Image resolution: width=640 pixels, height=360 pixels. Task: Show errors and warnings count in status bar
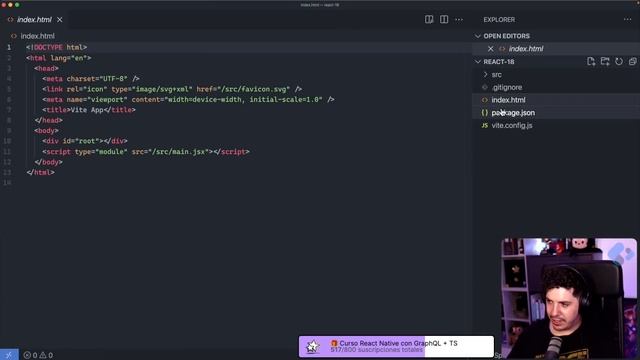(x=38, y=355)
